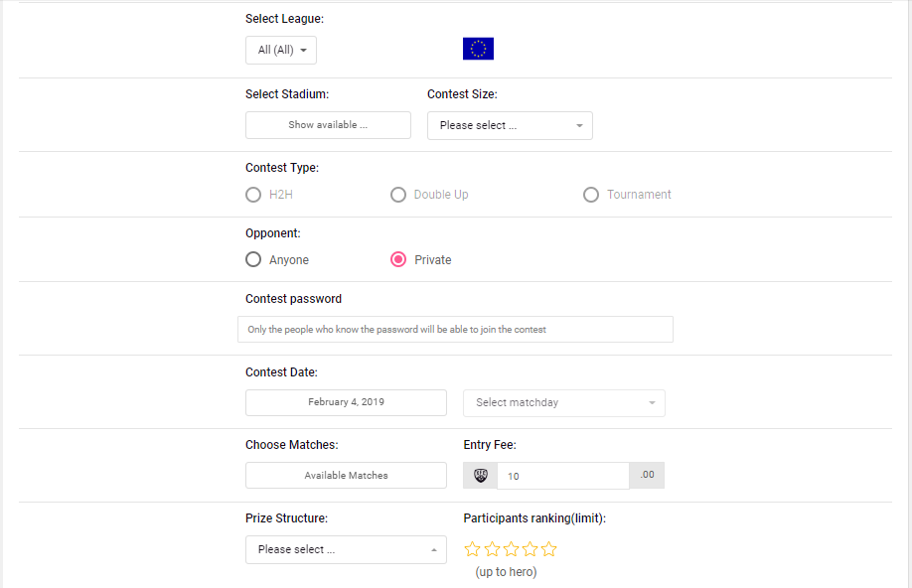
Task: Open the Select matchday dropdown
Action: [x=564, y=403]
